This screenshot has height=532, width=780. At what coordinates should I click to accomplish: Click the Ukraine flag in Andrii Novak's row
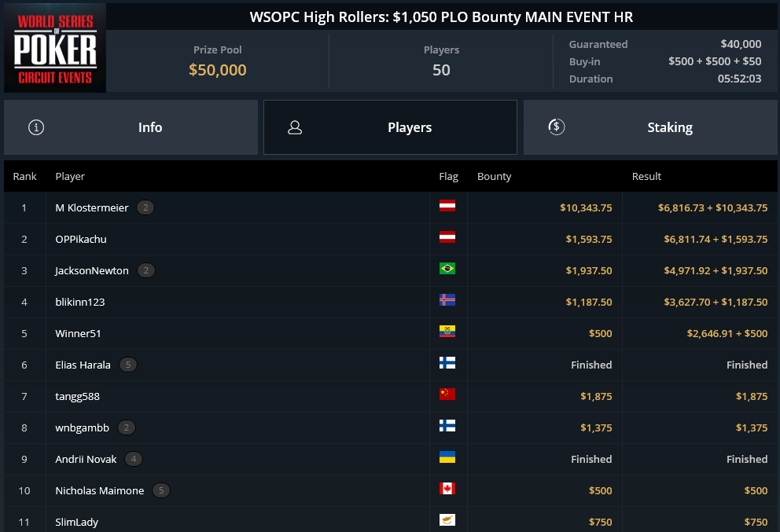tap(447, 457)
